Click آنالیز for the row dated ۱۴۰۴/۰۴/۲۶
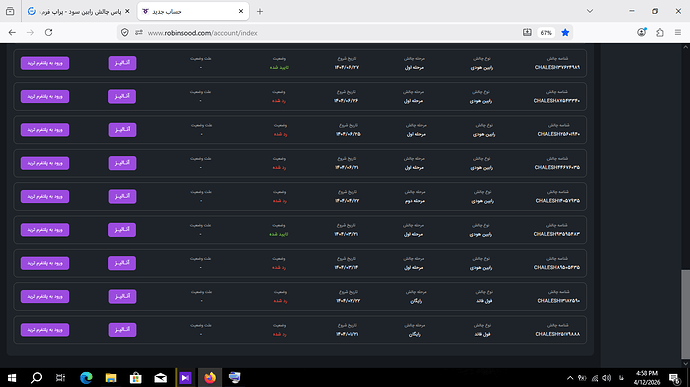 [x=122, y=96]
